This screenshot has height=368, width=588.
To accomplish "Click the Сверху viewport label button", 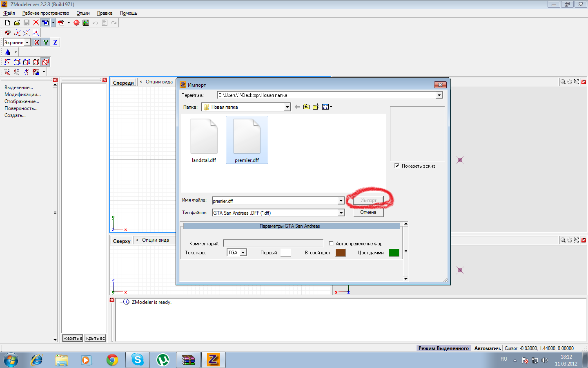I will pyautogui.click(x=122, y=241).
